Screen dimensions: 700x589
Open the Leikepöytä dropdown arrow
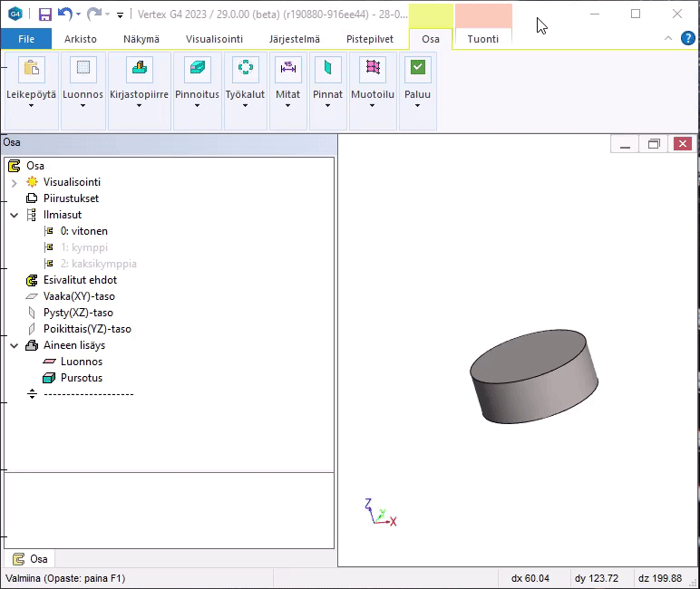[x=32, y=106]
